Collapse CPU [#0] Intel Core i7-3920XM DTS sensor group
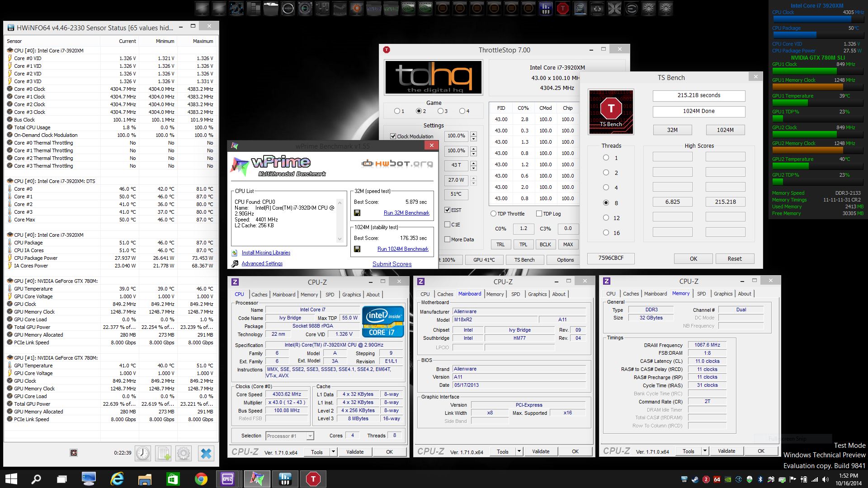The width and height of the screenshot is (868, 488). click(x=10, y=181)
